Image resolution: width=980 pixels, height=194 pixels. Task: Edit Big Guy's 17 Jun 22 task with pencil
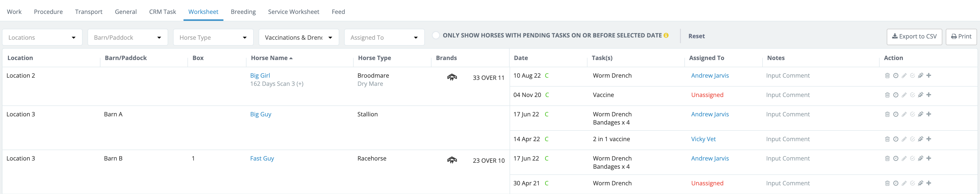pos(904,115)
